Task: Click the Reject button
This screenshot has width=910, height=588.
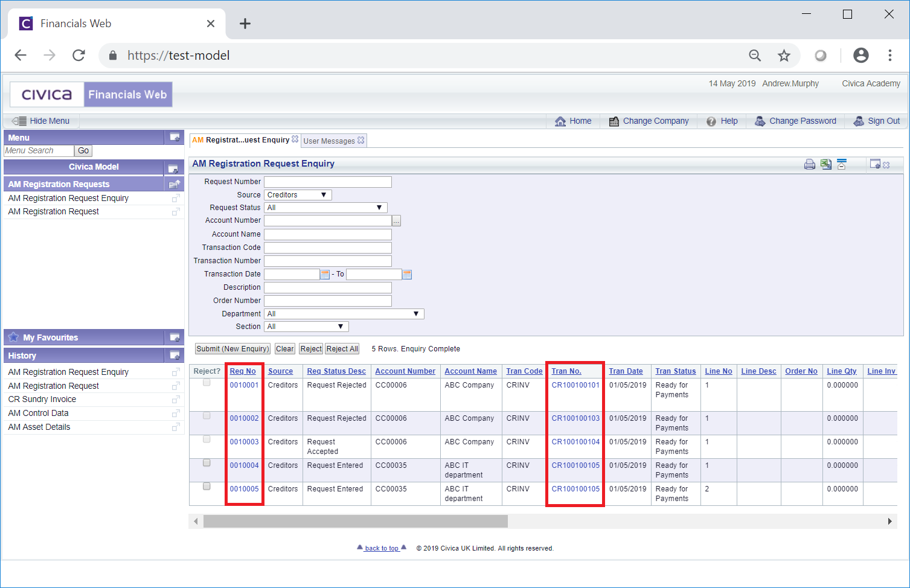Action: coord(311,349)
